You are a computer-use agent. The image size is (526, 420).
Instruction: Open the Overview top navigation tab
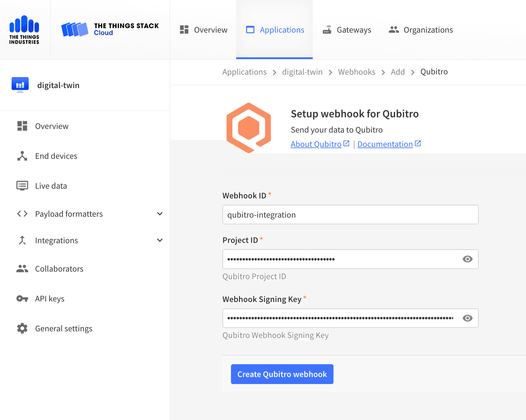[x=204, y=30]
